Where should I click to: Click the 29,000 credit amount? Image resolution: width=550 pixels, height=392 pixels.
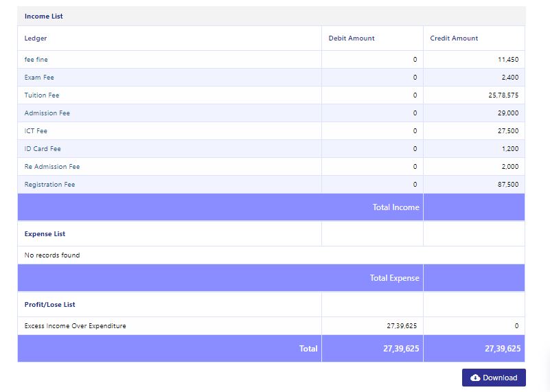[x=508, y=113]
